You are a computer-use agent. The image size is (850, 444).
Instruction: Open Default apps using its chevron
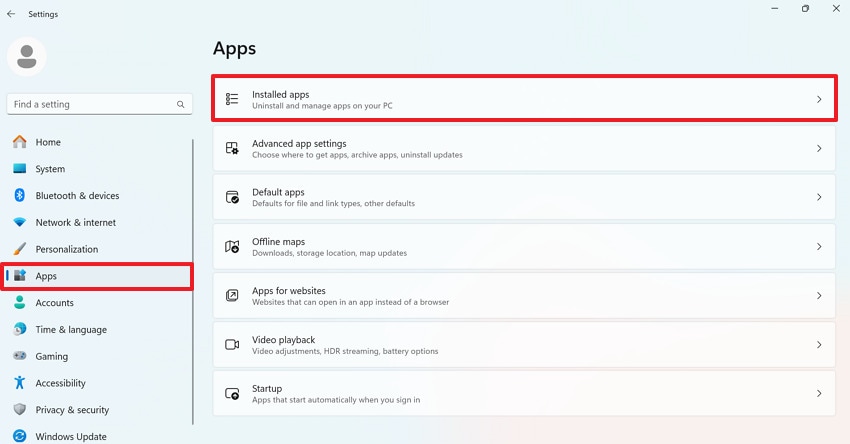point(819,197)
